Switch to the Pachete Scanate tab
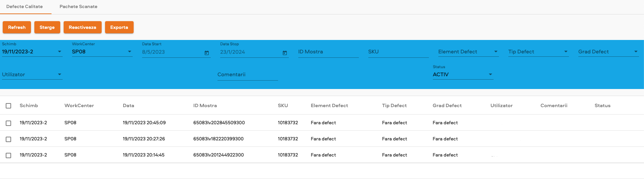 coord(78,7)
